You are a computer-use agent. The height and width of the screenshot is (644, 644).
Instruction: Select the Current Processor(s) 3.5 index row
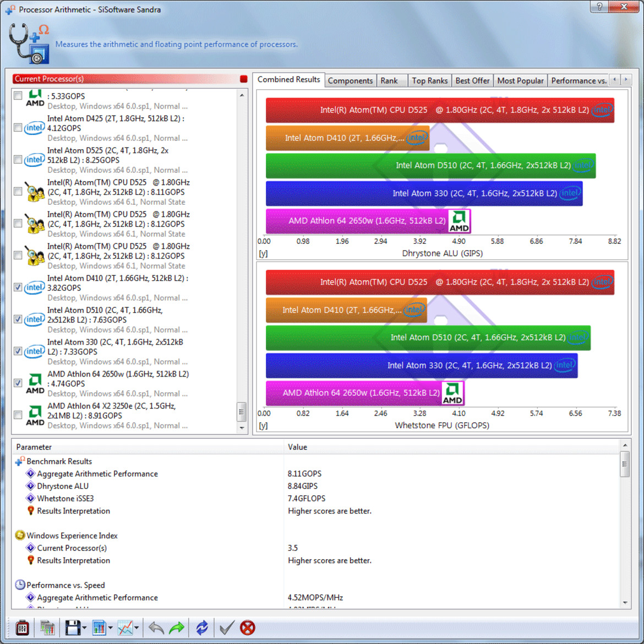pos(315,548)
